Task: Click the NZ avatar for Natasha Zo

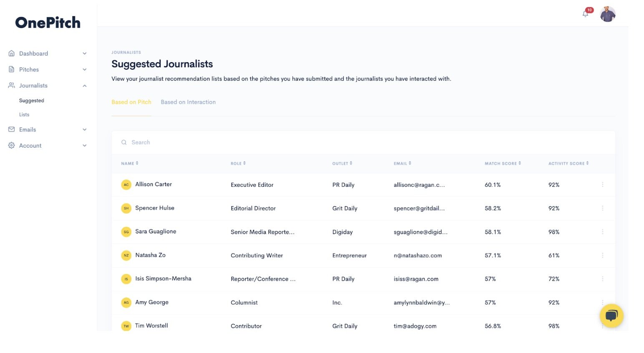Action: 126,255
